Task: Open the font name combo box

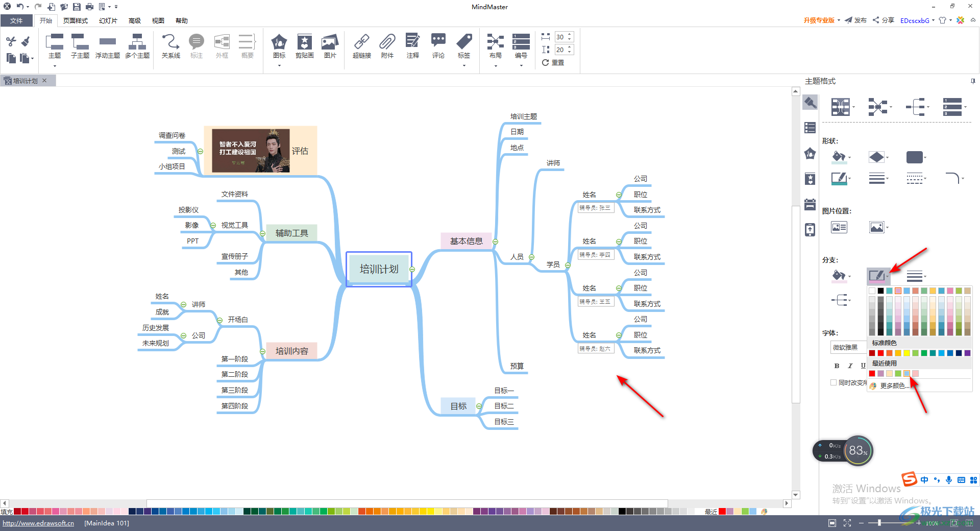Action: point(848,348)
